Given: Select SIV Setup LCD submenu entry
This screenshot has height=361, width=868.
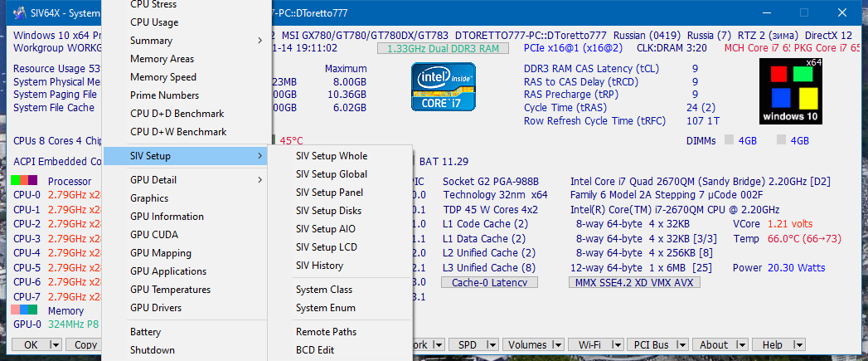Looking at the screenshot, I should [x=340, y=247].
